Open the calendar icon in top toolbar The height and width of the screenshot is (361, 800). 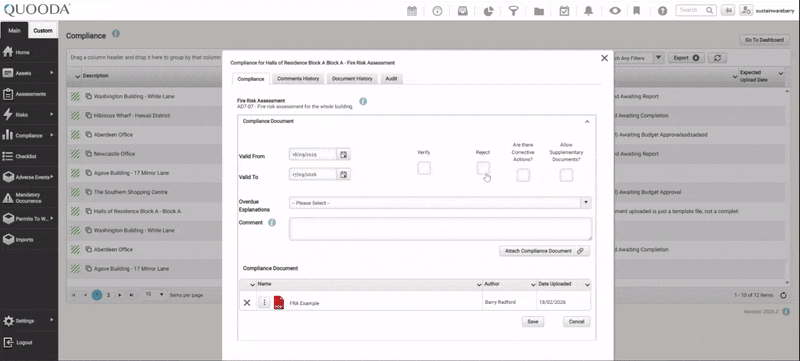tap(412, 11)
